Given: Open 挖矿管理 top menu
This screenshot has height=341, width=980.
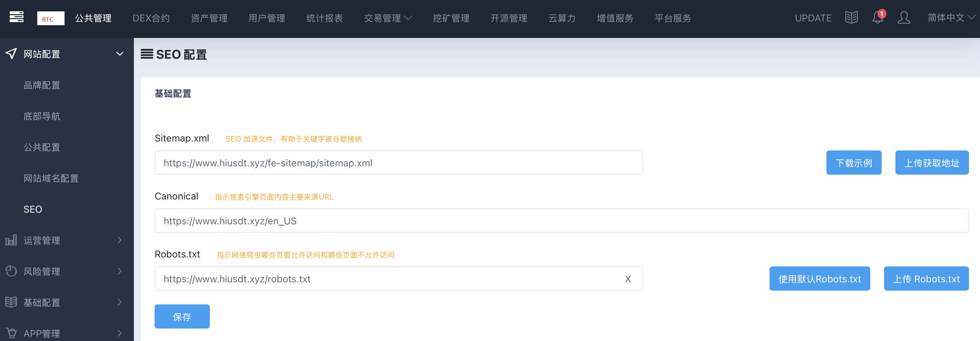Looking at the screenshot, I should click(x=451, y=18).
